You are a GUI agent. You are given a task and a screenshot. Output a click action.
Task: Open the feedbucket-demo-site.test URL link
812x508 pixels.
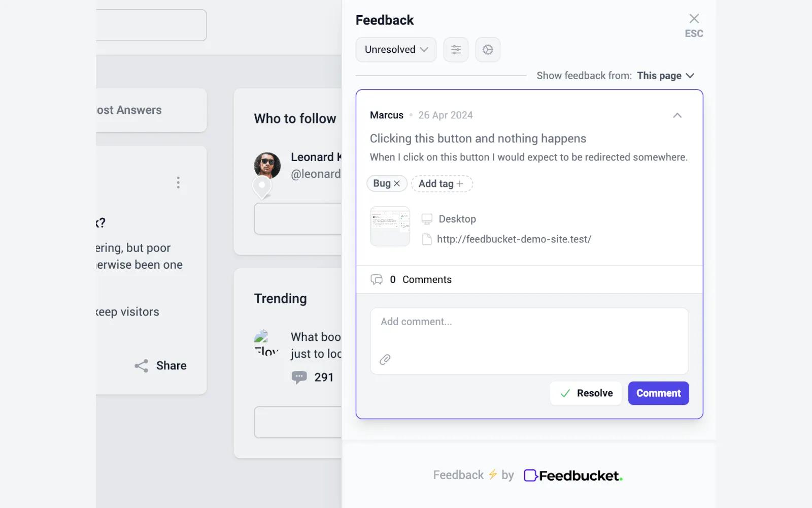(514, 239)
